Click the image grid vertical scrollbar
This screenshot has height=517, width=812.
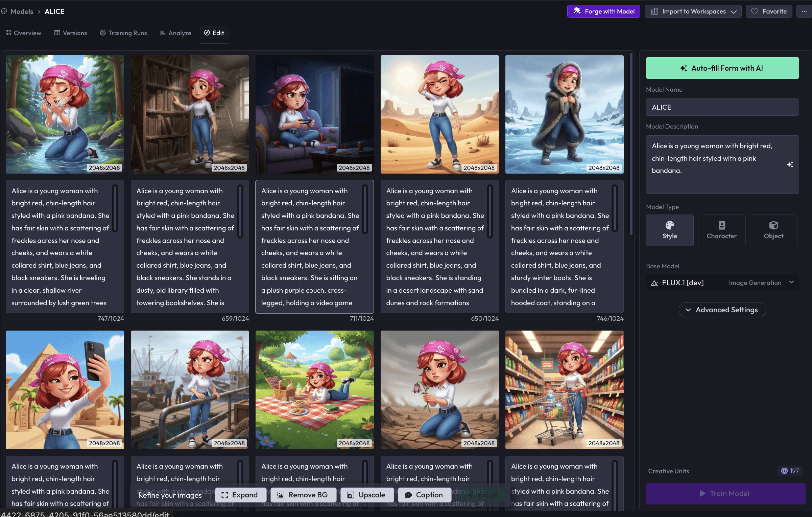point(631,144)
